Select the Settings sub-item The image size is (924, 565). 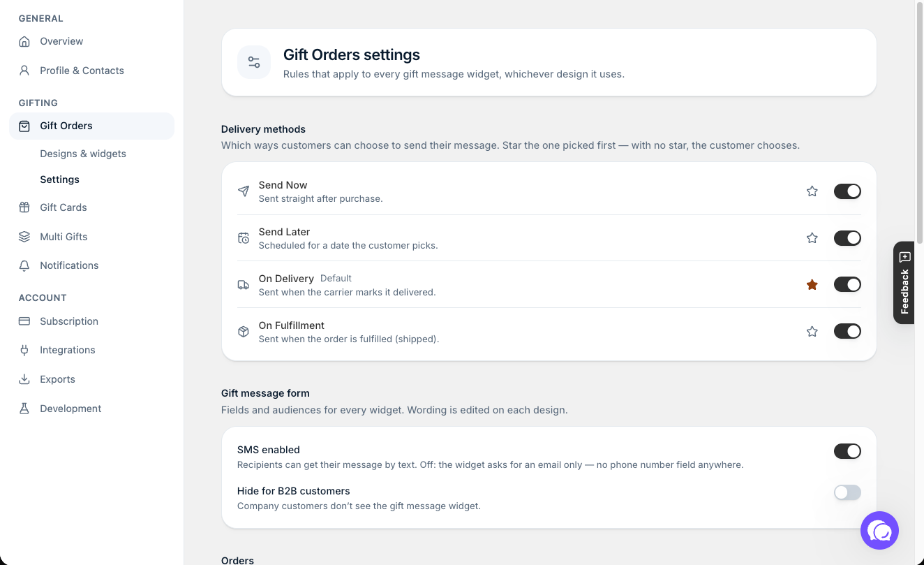[59, 179]
